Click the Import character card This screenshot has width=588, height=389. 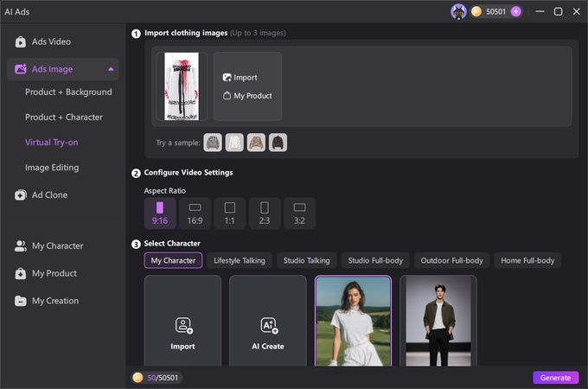tap(182, 321)
